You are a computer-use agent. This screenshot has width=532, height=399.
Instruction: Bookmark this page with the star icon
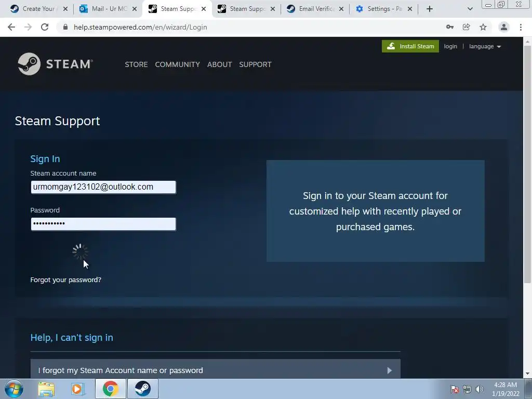click(483, 27)
